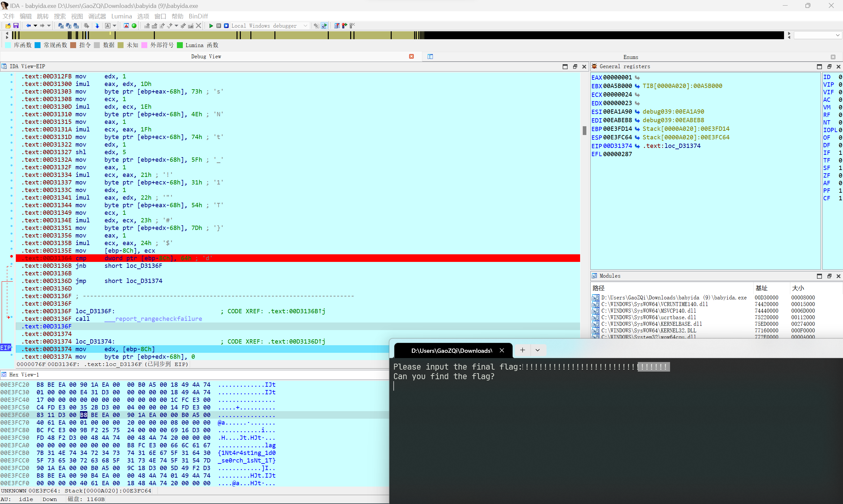Screen dimensions: 843x504
Task: Click 常规函数 blue legend swatch
Action: pos(38,45)
